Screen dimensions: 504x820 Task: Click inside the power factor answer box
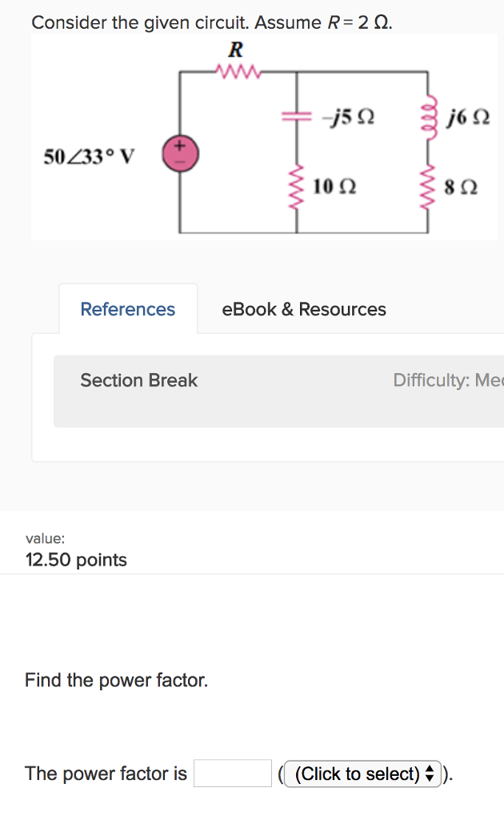(x=232, y=773)
